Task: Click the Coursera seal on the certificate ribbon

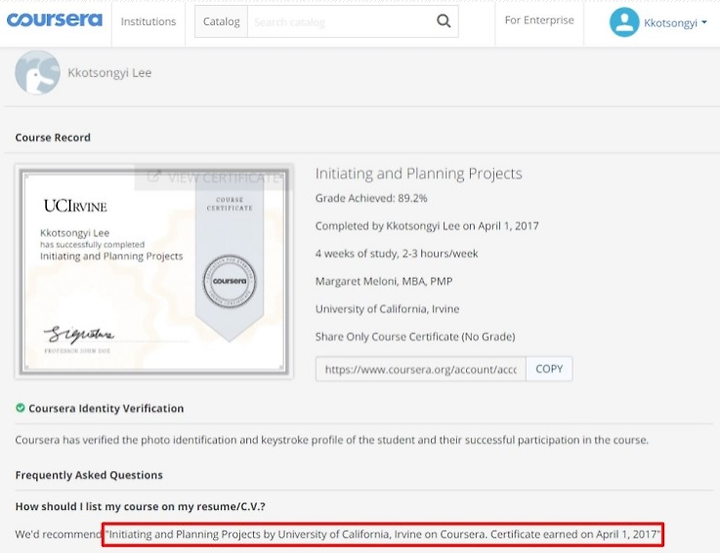Action: [230, 281]
